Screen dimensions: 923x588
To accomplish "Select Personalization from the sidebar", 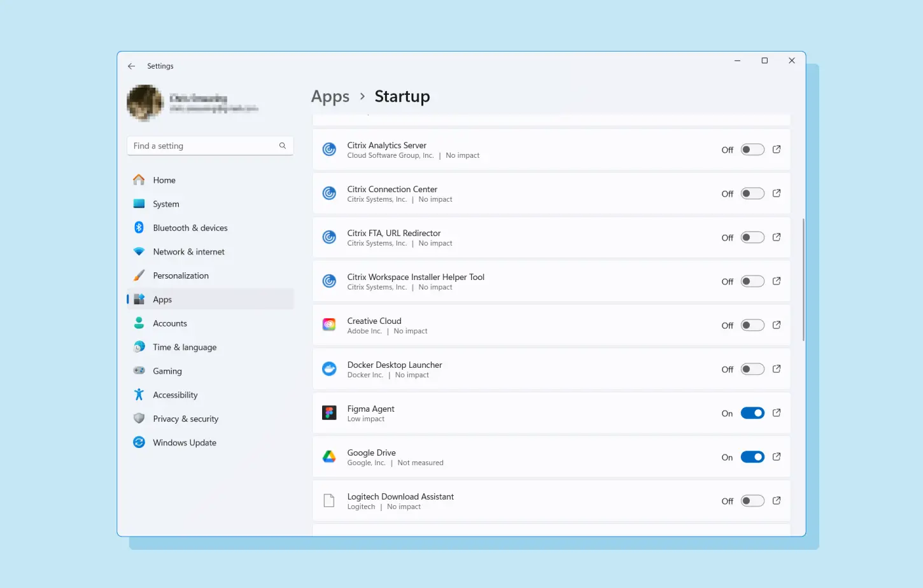I will (181, 275).
